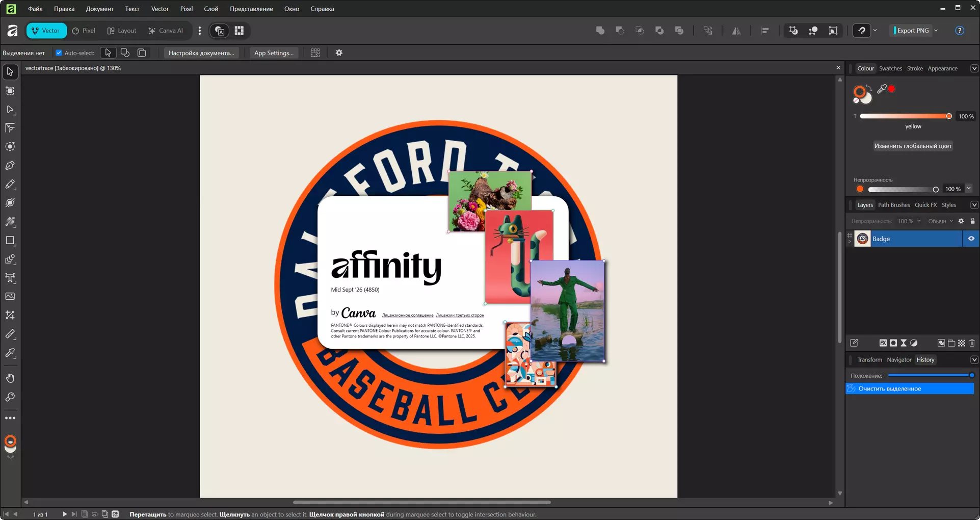Add an adjustment layer icon

click(914, 343)
